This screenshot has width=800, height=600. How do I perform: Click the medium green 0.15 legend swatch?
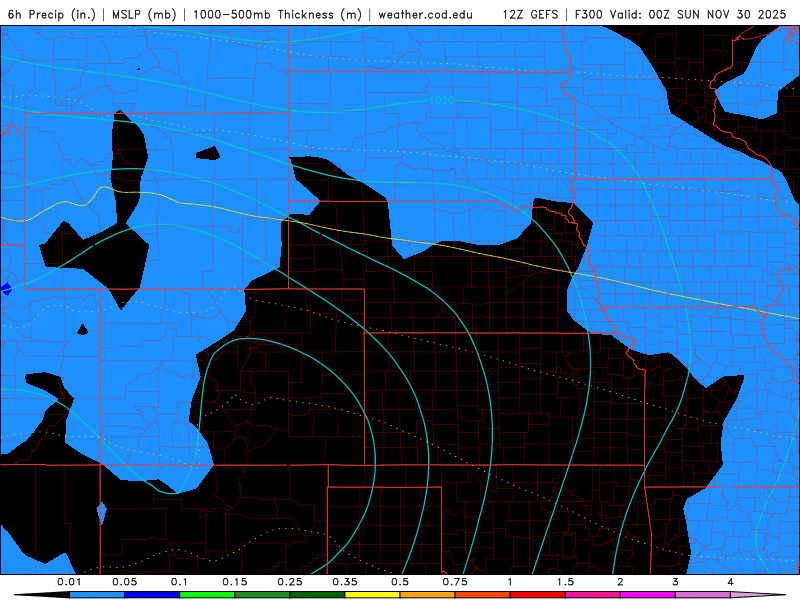click(x=262, y=595)
